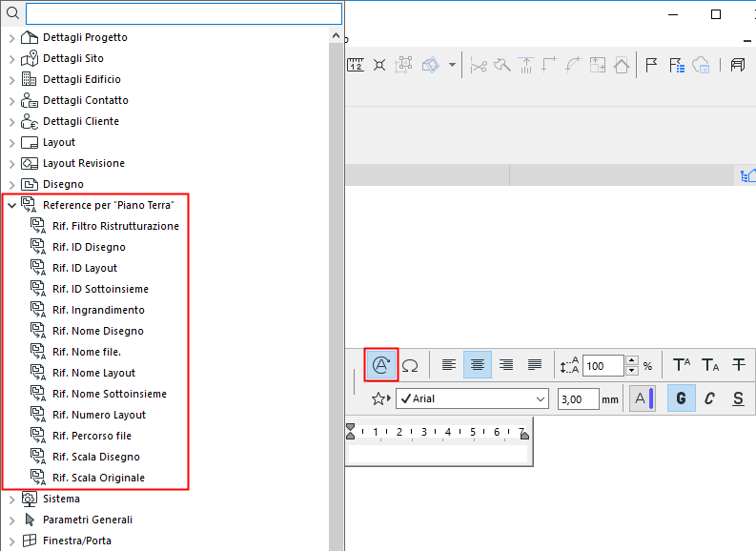756x551 pixels.
Task: Open dropdown arrow beside planes icon
Action: pyautogui.click(x=452, y=65)
